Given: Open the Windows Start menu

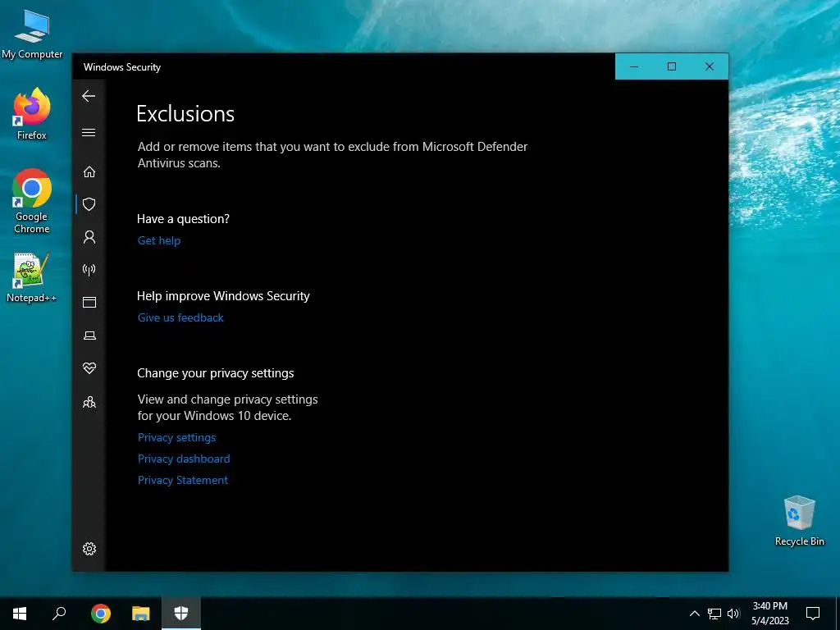Looking at the screenshot, I should point(20,614).
